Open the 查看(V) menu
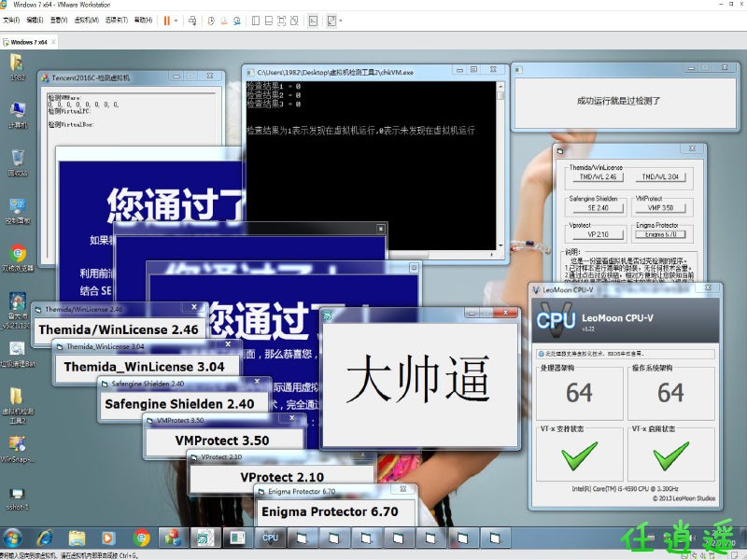 click(x=59, y=20)
